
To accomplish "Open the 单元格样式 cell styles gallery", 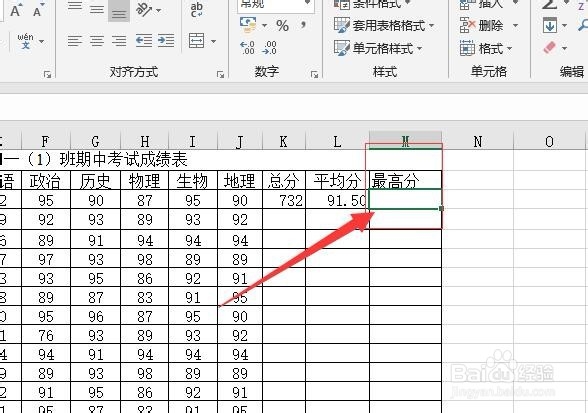I will pos(378,48).
